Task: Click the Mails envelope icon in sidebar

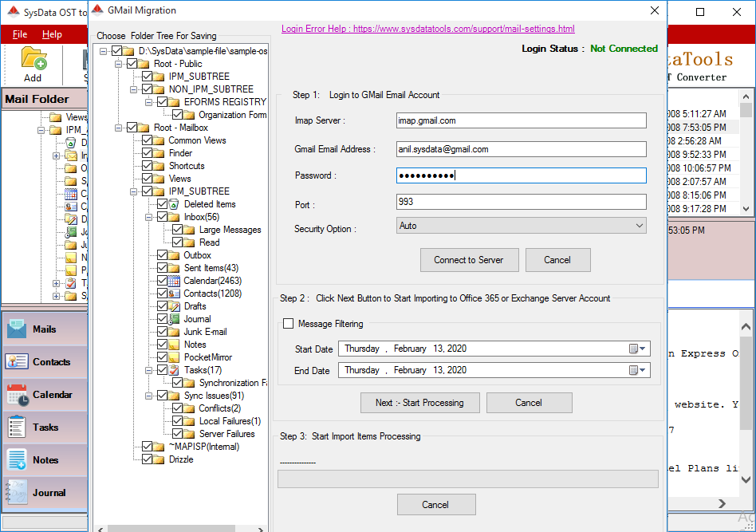Action: 17,329
